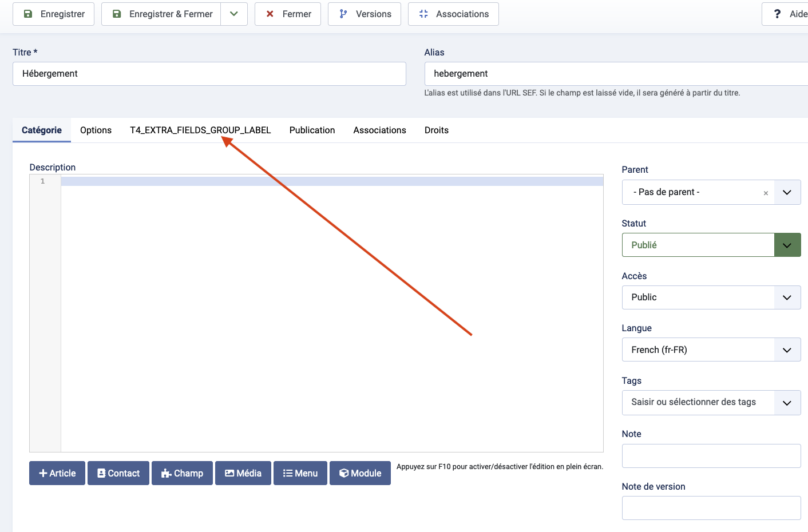Insert an Article via editor button
This screenshot has height=532, width=808.
tap(57, 473)
